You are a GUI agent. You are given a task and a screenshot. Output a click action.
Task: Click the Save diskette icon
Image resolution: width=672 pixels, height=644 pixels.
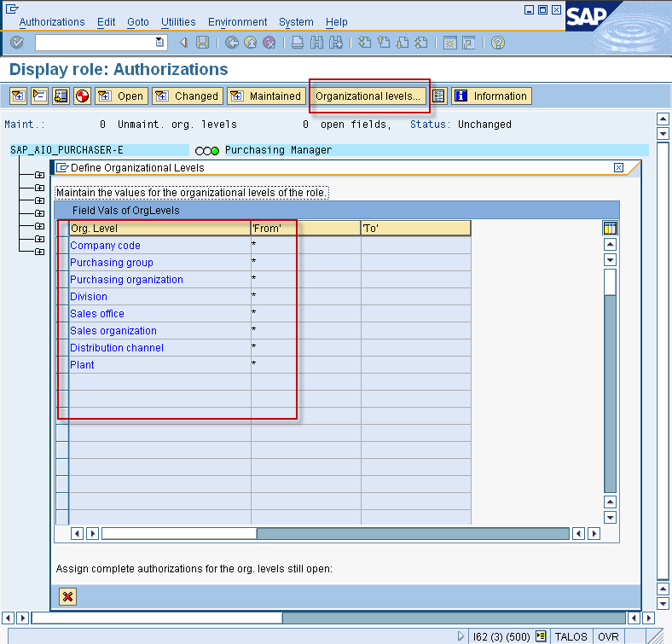click(202, 43)
